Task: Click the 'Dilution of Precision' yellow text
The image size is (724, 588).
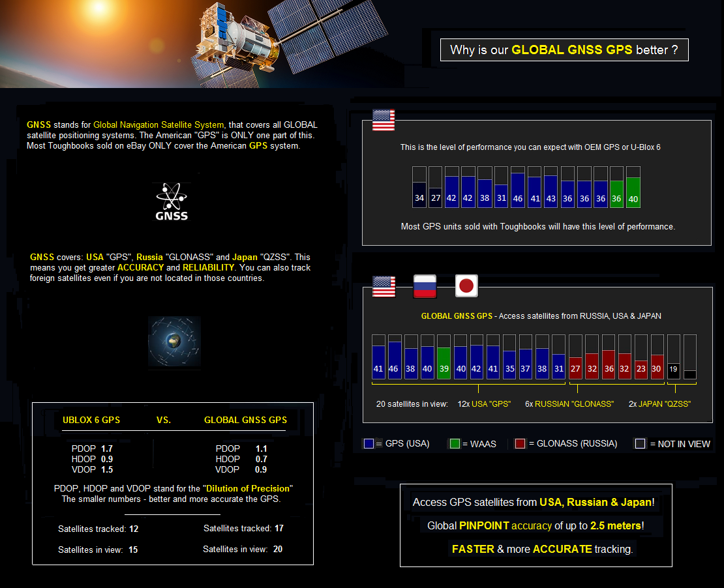Action: [x=249, y=488]
